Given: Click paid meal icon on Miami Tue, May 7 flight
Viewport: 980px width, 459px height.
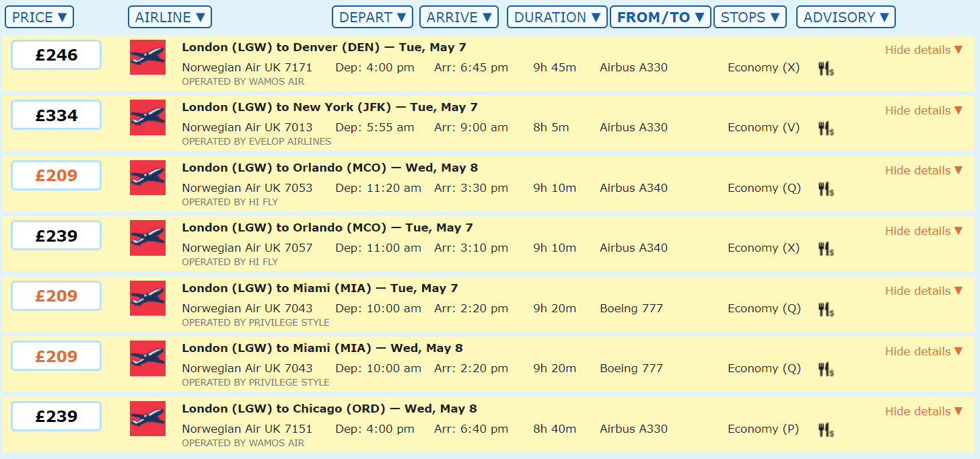Looking at the screenshot, I should point(826,309).
